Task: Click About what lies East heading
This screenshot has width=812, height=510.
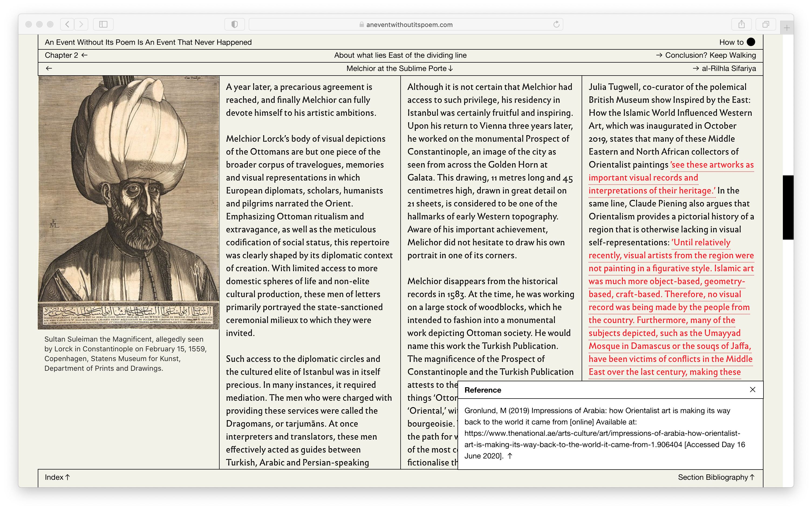Action: [x=400, y=55]
